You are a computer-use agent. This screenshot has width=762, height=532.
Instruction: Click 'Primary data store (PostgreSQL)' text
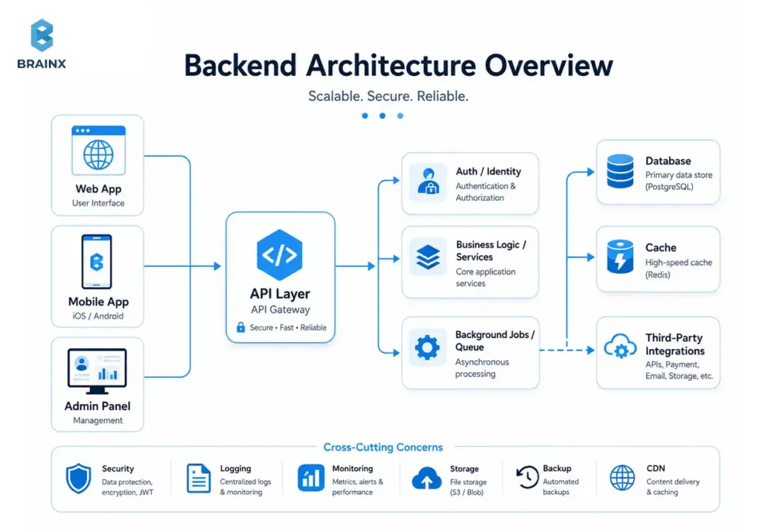pyautogui.click(x=679, y=181)
